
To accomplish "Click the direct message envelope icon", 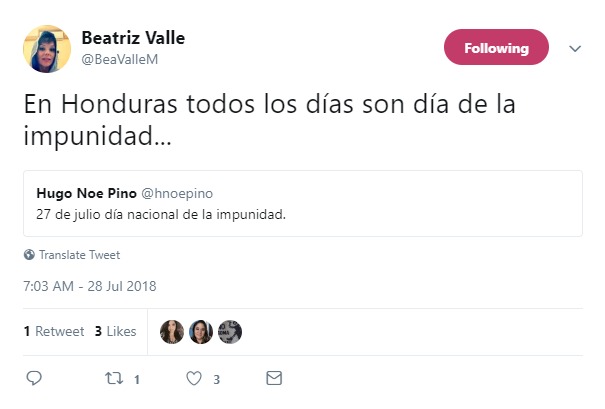I will click(274, 378).
